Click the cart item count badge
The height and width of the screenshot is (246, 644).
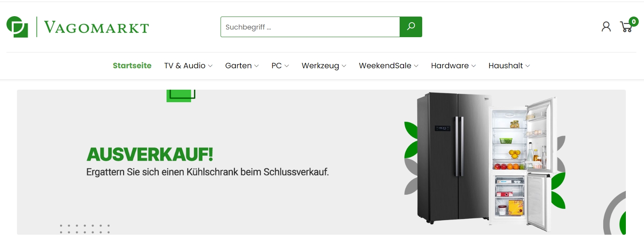(634, 21)
